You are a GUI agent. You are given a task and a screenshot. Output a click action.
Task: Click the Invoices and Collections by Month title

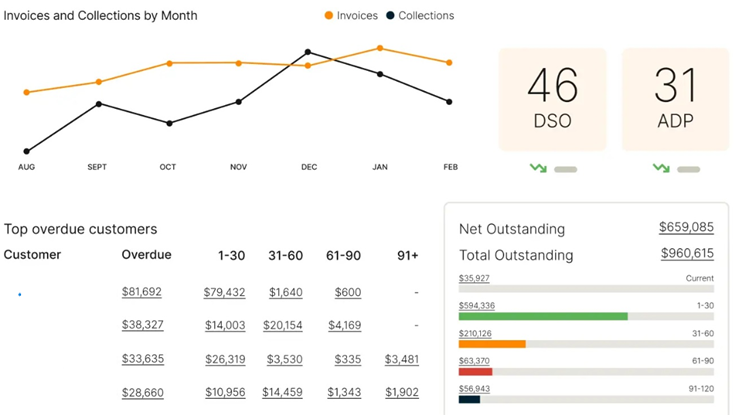100,15
